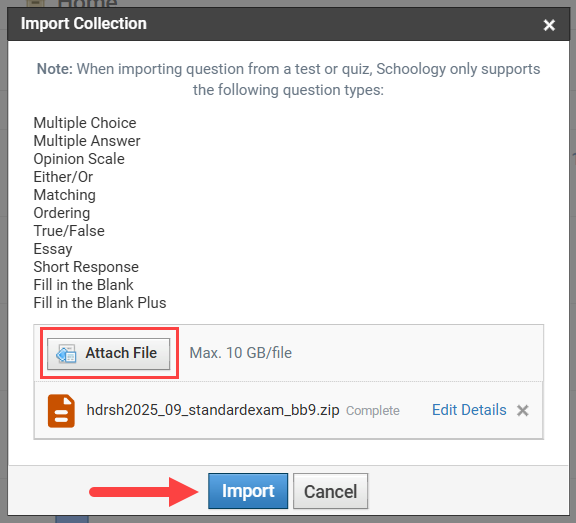Screen dimensions: 576x523
Task: Click the Import button
Action: pyautogui.click(x=248, y=491)
